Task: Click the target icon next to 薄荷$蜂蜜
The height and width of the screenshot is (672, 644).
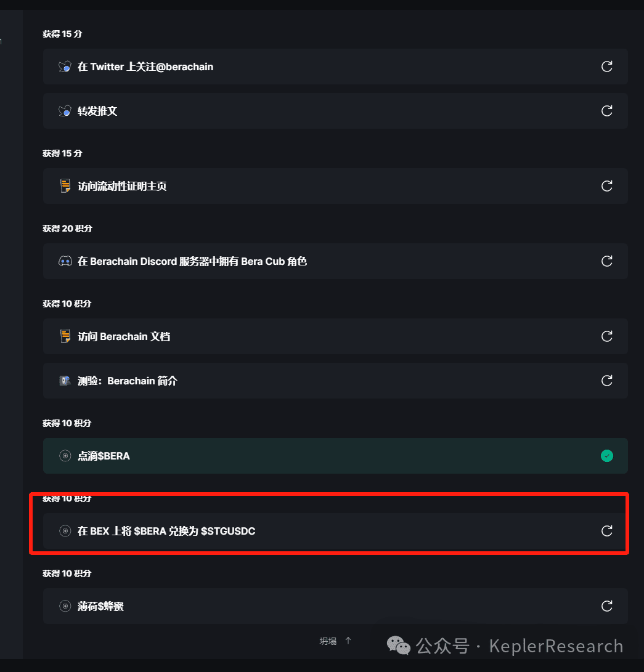Action: 65,606
